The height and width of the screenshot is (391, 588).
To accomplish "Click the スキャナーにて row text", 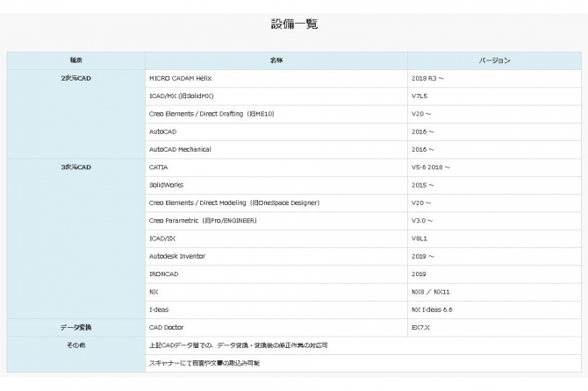I will click(x=204, y=363).
